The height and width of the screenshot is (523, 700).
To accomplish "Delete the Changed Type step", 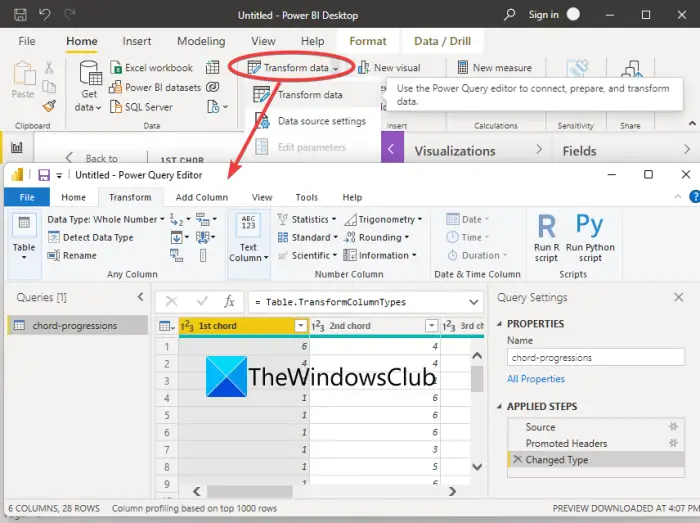I will click(x=517, y=459).
